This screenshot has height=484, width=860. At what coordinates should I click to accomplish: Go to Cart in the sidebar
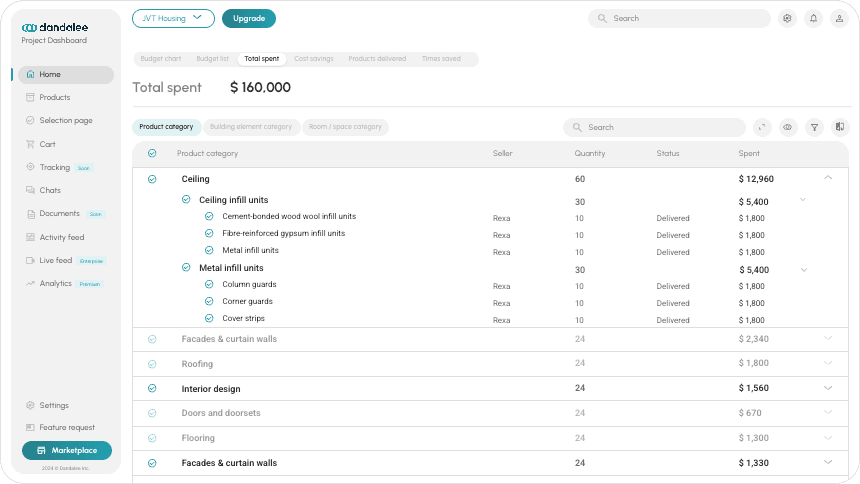pos(47,144)
